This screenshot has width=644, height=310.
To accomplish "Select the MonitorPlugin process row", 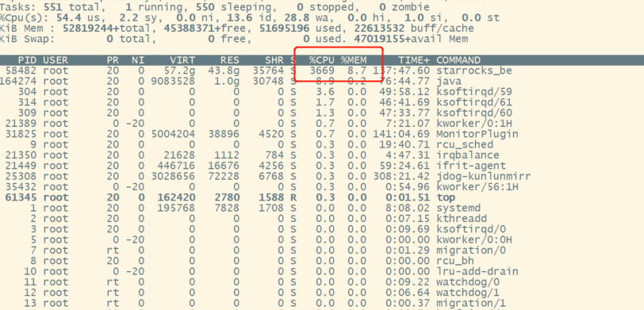I will (322, 134).
